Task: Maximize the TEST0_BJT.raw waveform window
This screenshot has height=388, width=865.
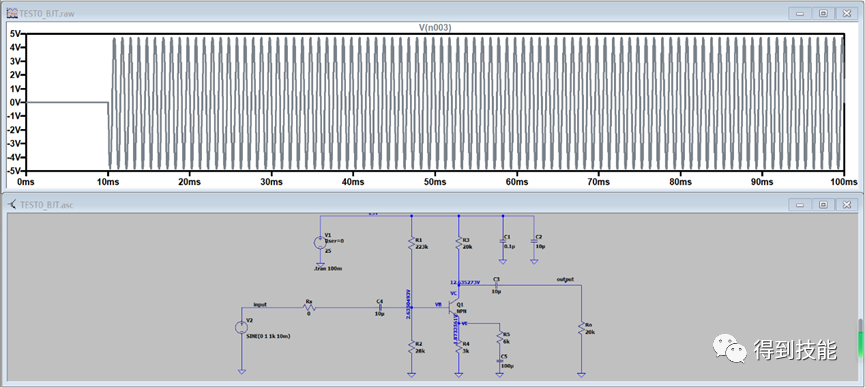Action: (823, 13)
